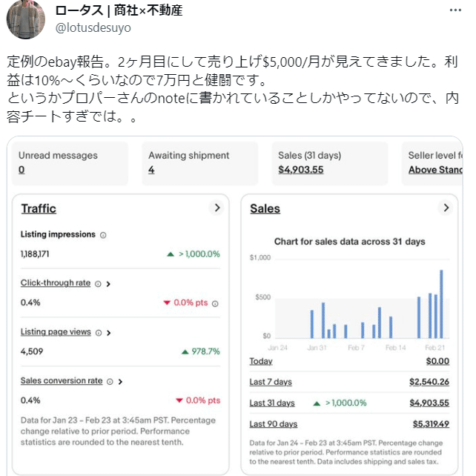
Task: Open the Sales conversion rate link
Action: (x=62, y=380)
